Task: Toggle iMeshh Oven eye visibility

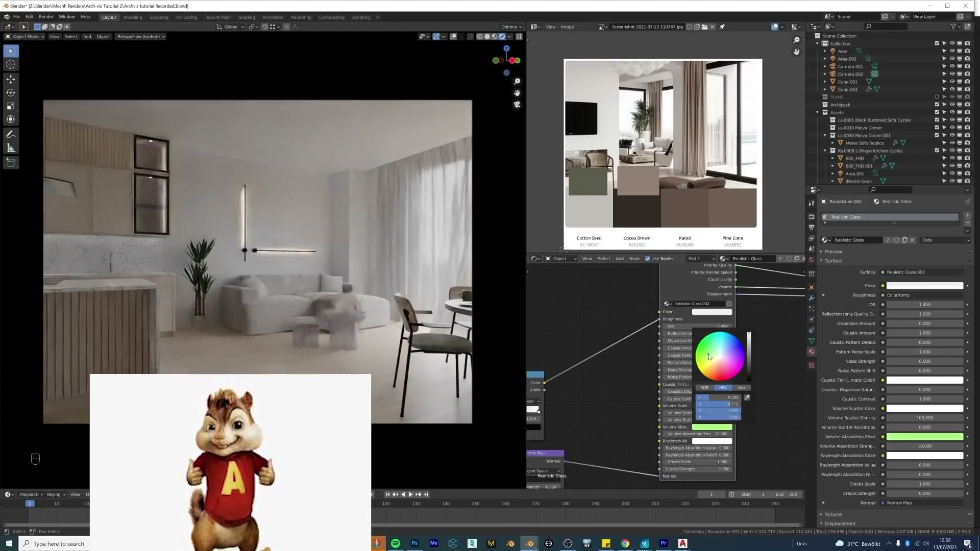Action: [952, 181]
